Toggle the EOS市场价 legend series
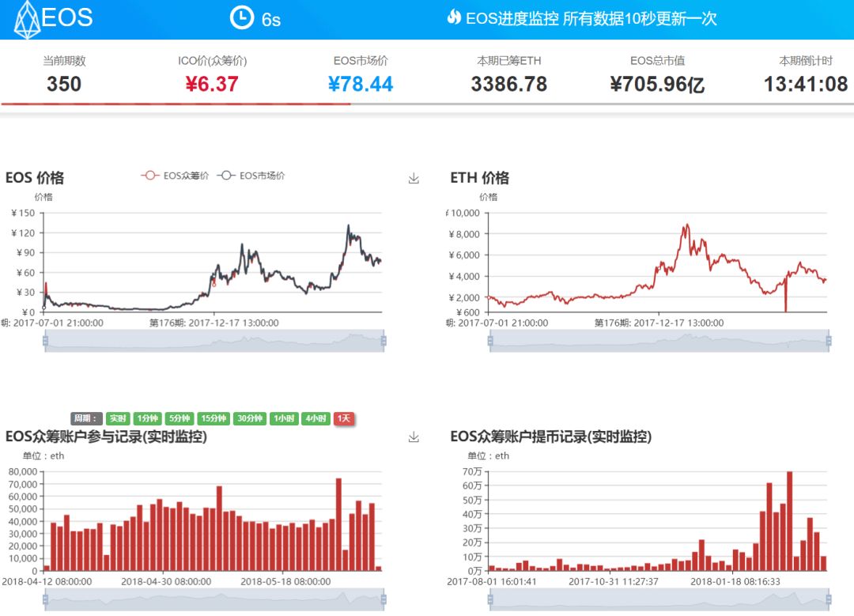 (251, 176)
